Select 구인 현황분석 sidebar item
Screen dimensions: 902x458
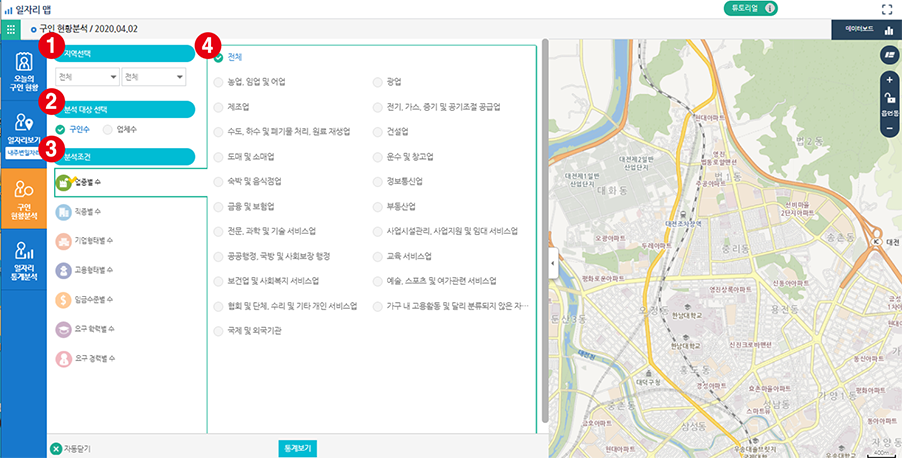click(x=24, y=199)
